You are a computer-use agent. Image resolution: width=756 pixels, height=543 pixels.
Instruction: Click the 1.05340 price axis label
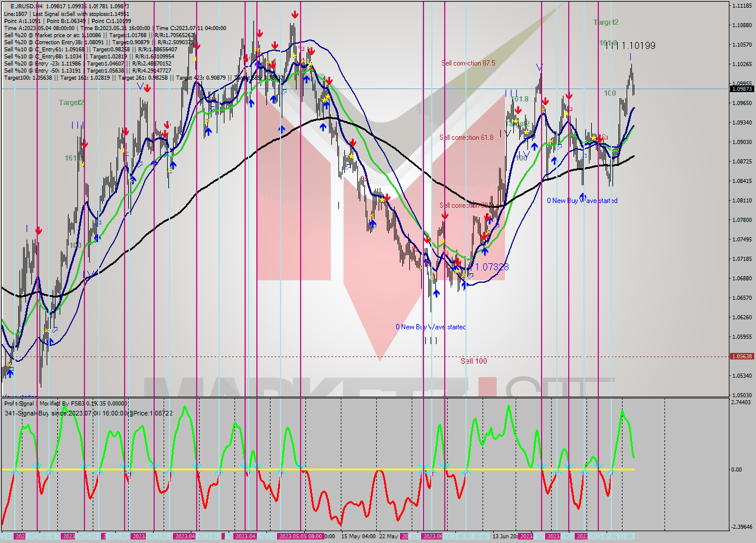click(742, 376)
